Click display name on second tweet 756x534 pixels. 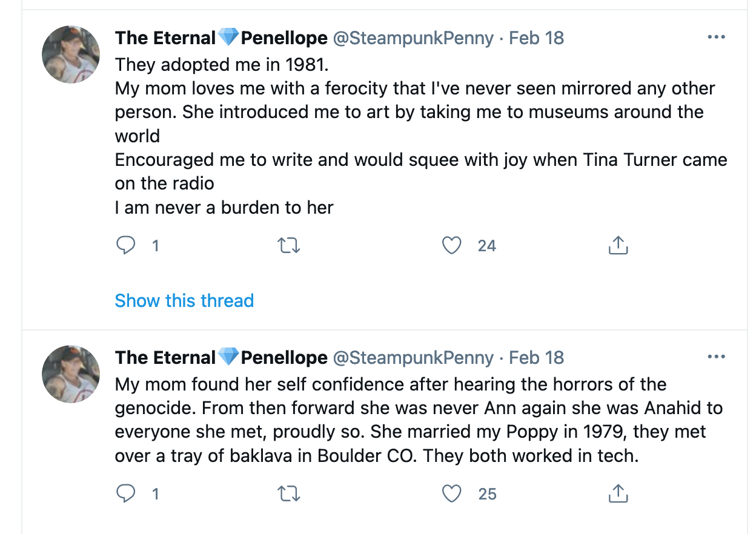(222, 358)
